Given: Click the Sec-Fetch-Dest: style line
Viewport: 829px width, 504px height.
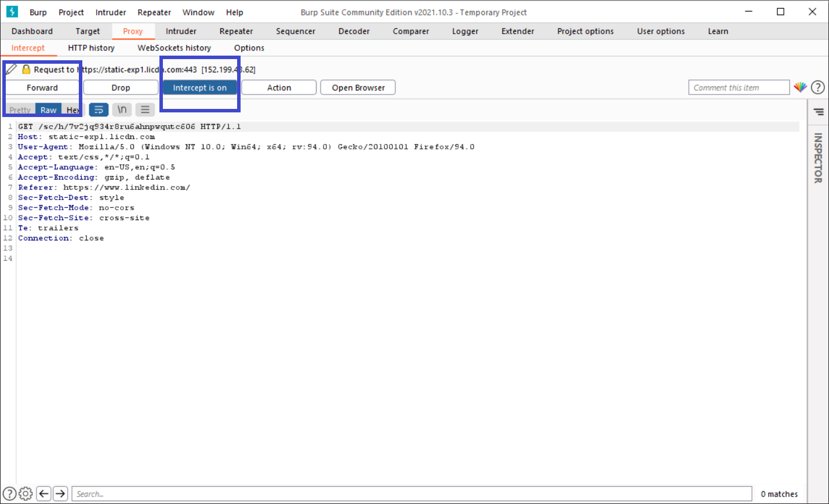Looking at the screenshot, I should [x=71, y=198].
